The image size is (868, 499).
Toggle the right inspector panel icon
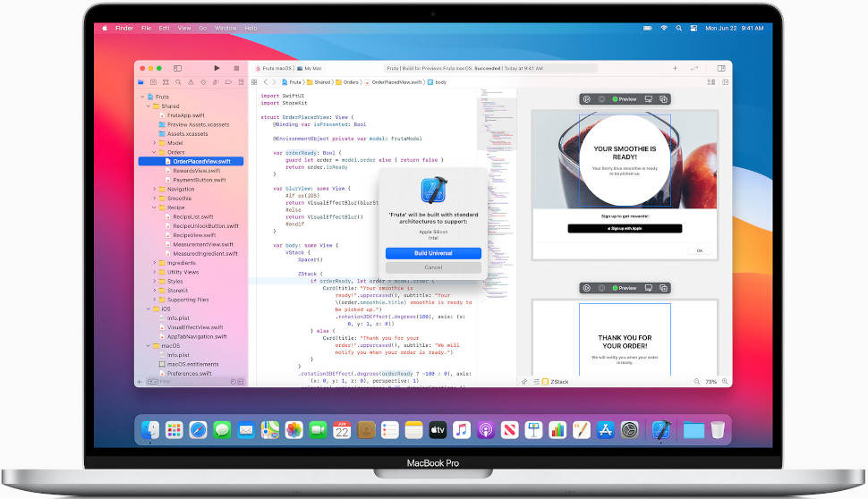pos(721,68)
